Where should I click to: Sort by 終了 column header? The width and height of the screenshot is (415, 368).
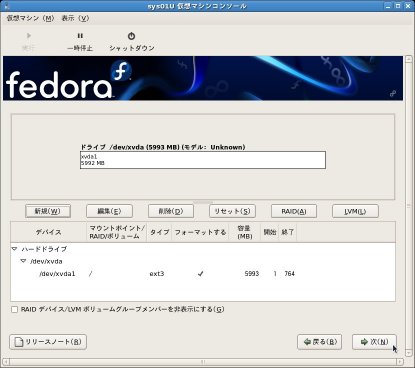pyautogui.click(x=287, y=232)
